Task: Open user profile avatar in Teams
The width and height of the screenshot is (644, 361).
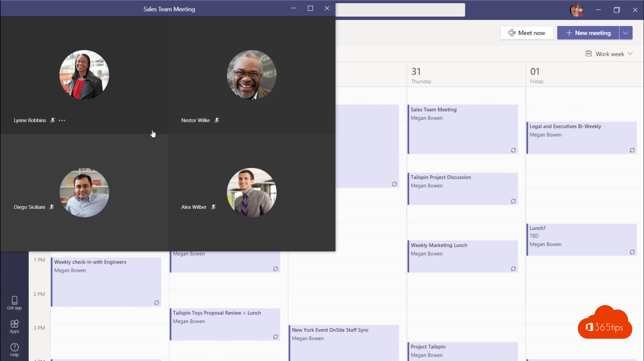Action: pyautogui.click(x=576, y=10)
